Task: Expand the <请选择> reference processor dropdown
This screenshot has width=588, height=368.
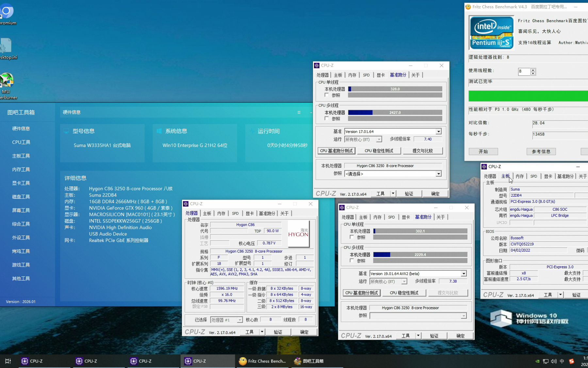Action: (x=438, y=174)
